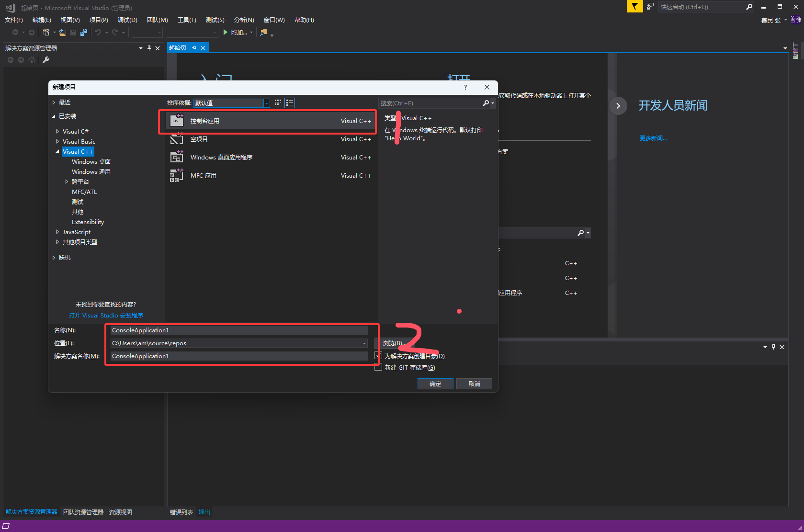
Task: Open the 帮助(H) menu
Action: click(304, 20)
